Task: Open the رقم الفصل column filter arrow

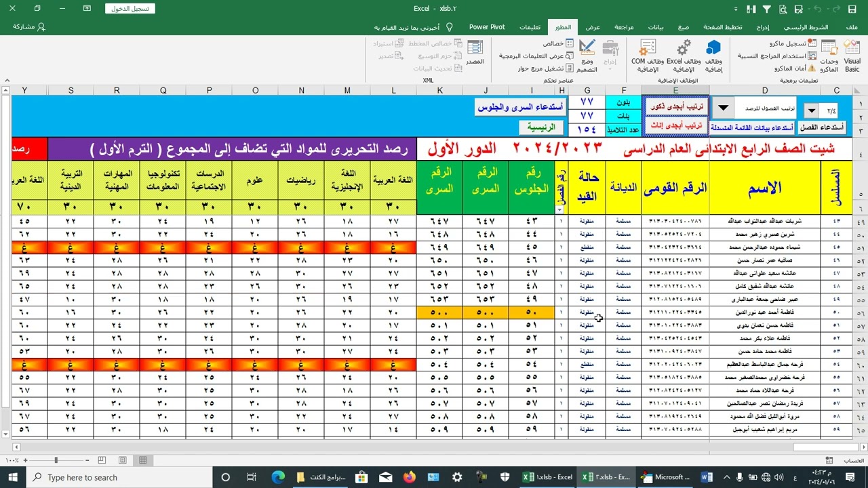Action: [x=560, y=209]
